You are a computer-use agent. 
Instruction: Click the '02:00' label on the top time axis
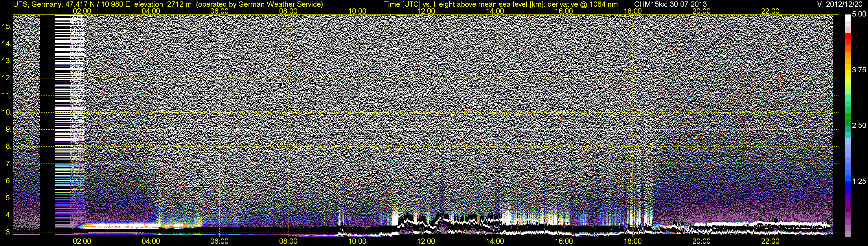coord(82,11)
